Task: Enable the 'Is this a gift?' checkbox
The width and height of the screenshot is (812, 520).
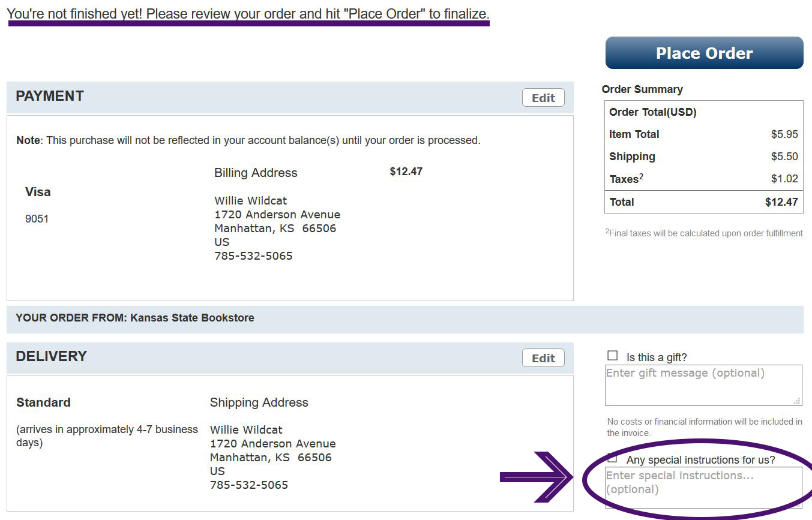Action: tap(612, 355)
